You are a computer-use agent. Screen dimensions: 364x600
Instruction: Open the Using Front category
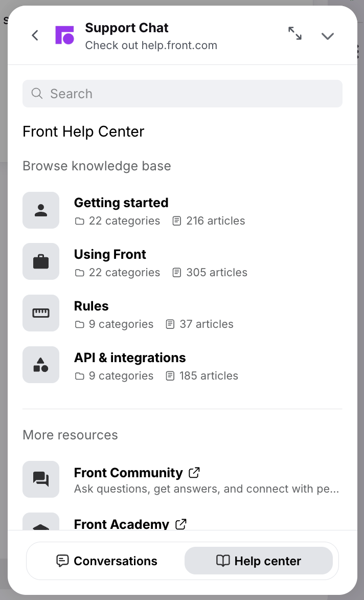[110, 255]
